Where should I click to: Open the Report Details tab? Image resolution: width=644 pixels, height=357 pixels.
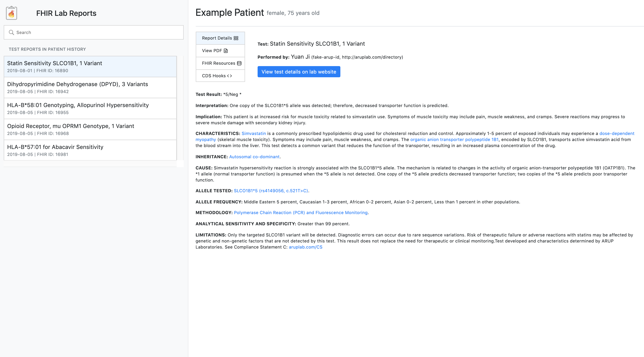pyautogui.click(x=217, y=38)
